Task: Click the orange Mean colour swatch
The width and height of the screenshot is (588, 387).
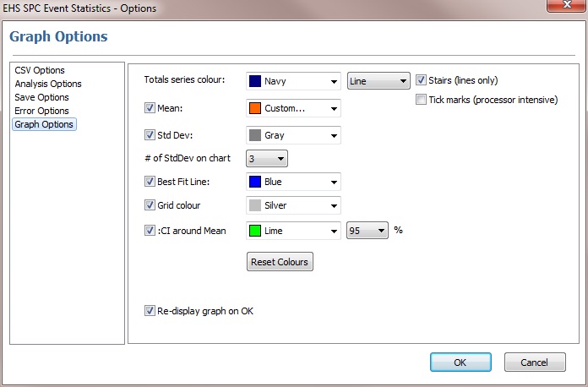Action: coord(255,108)
